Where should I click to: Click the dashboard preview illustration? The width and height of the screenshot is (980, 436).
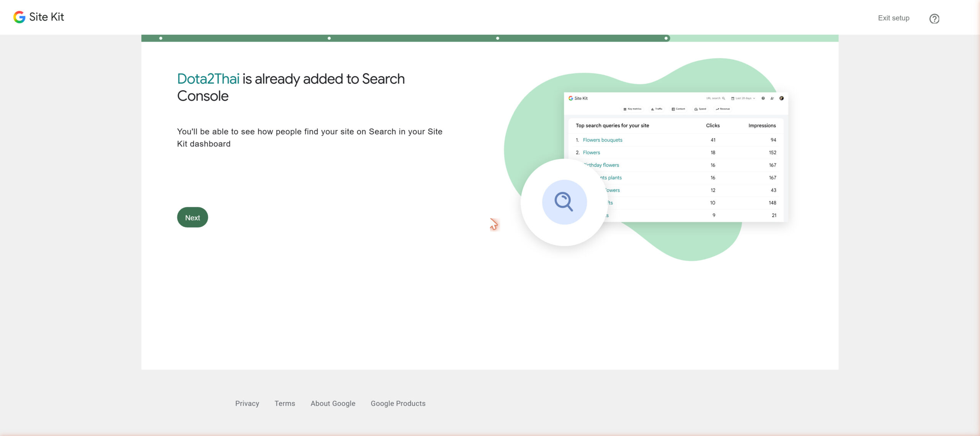tap(676, 157)
